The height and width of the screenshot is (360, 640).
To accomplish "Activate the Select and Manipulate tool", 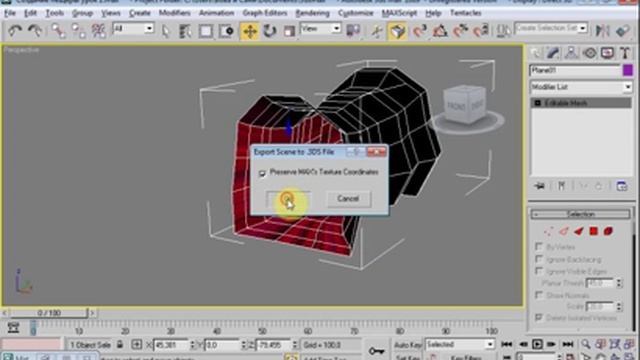I will point(377,31).
